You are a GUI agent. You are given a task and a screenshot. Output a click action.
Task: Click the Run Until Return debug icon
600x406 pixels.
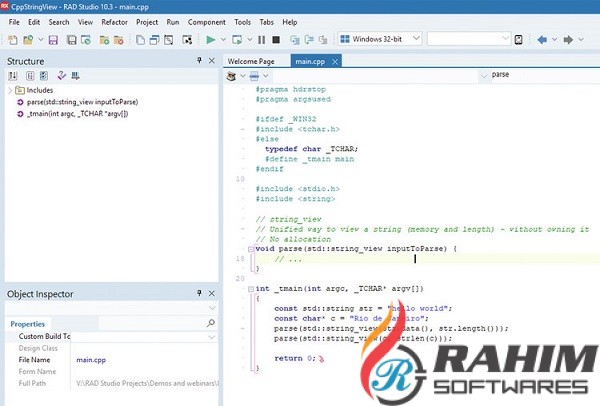coord(323,39)
